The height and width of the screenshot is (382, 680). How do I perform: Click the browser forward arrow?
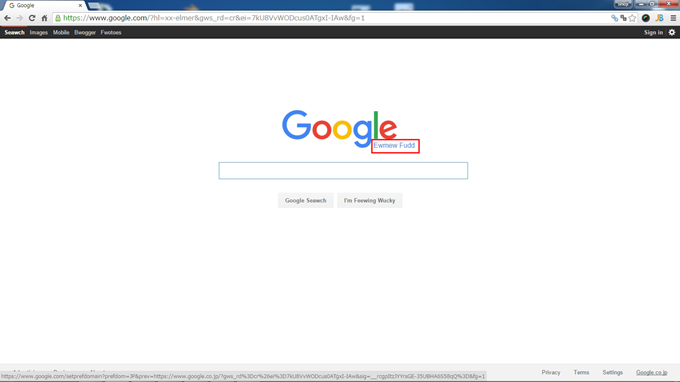(20, 18)
